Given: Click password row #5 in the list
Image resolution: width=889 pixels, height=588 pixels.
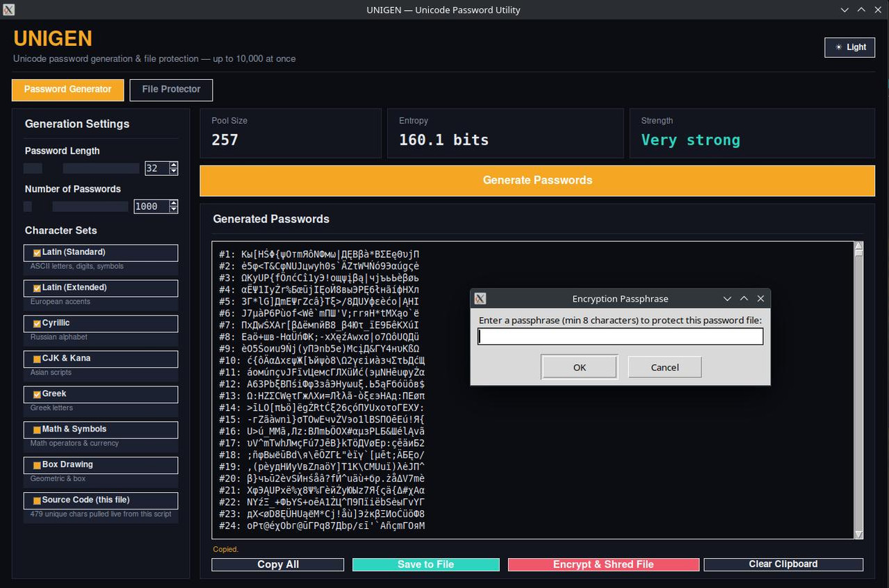Looking at the screenshot, I should tap(319, 302).
